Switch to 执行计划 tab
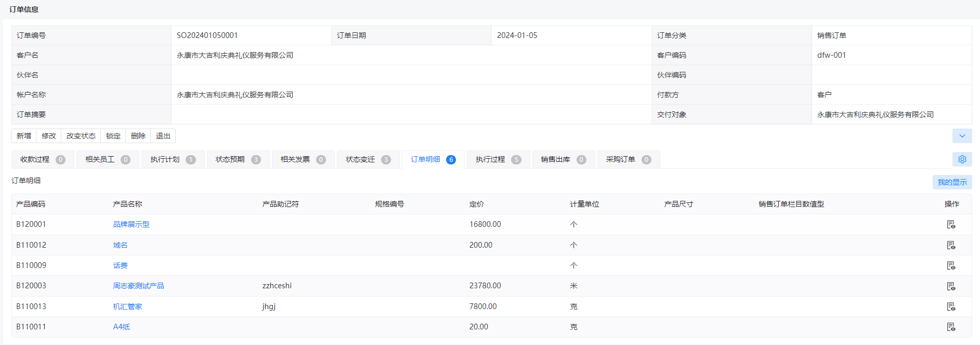 pyautogui.click(x=173, y=159)
